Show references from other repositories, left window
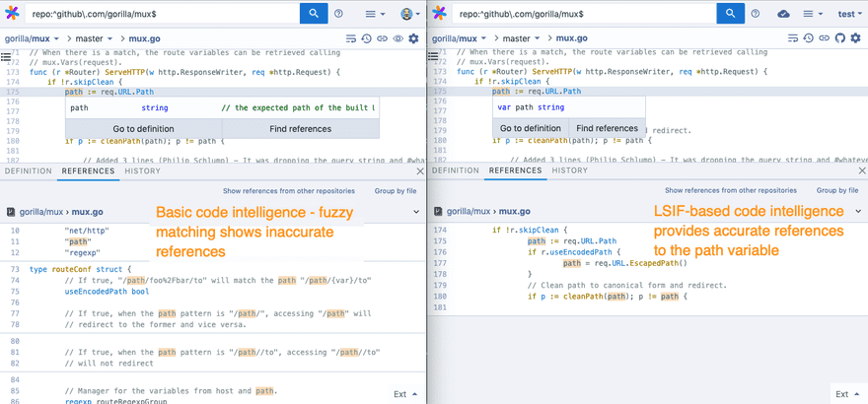 [289, 191]
